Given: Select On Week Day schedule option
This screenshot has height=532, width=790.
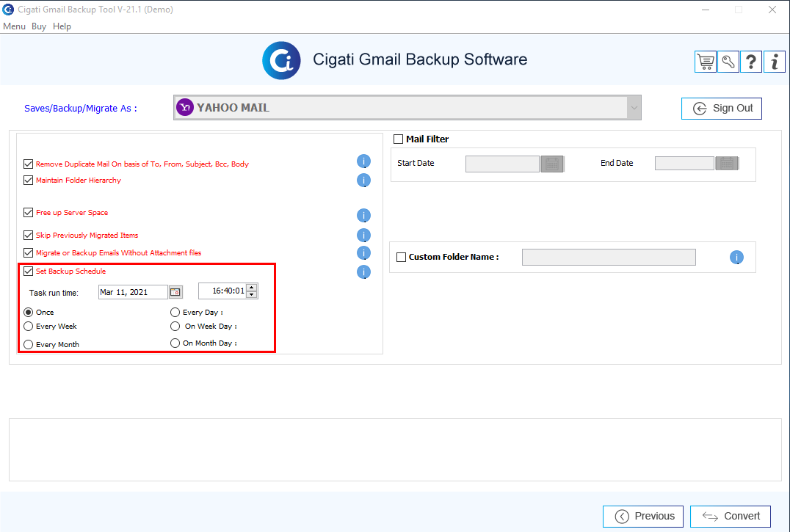Looking at the screenshot, I should (175, 326).
